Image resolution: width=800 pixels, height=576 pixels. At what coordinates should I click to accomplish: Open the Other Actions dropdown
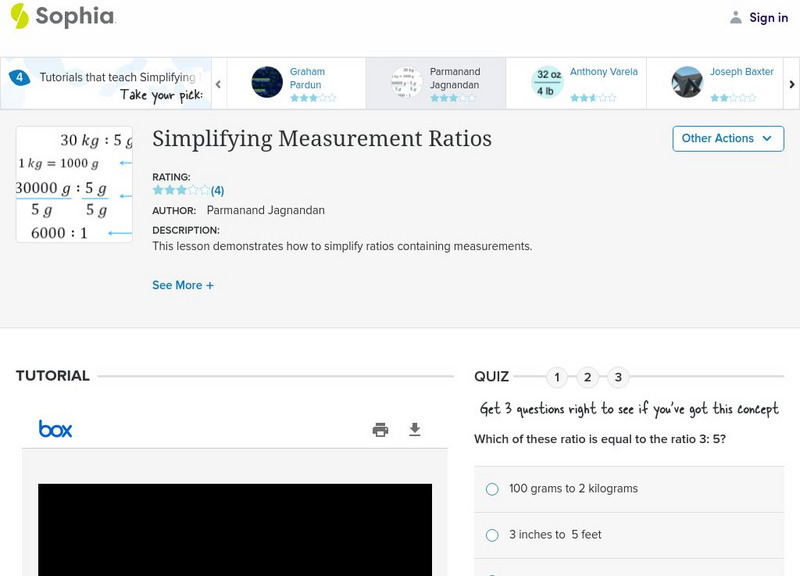pos(727,139)
